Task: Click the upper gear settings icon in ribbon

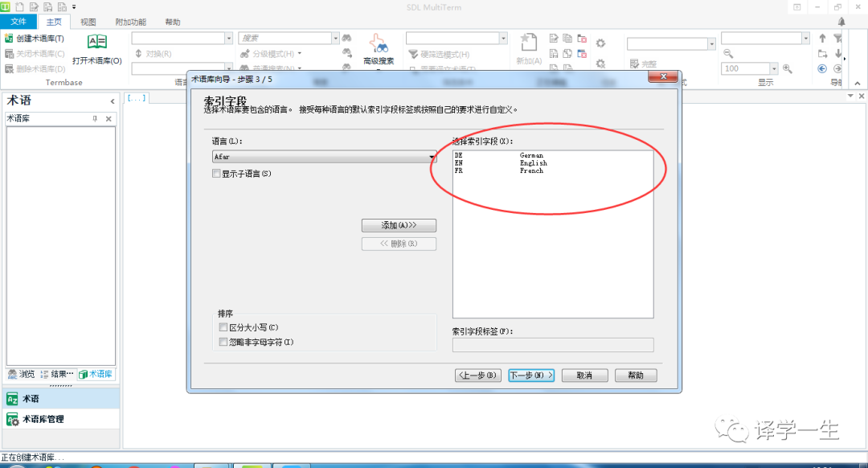Action: tap(600, 43)
